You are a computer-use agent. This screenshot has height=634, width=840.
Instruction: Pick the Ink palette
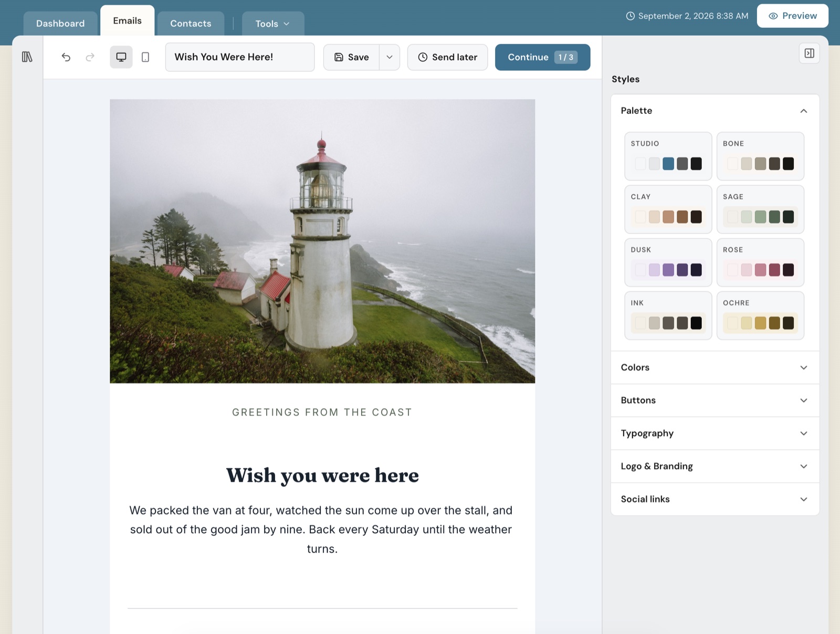[x=668, y=315]
